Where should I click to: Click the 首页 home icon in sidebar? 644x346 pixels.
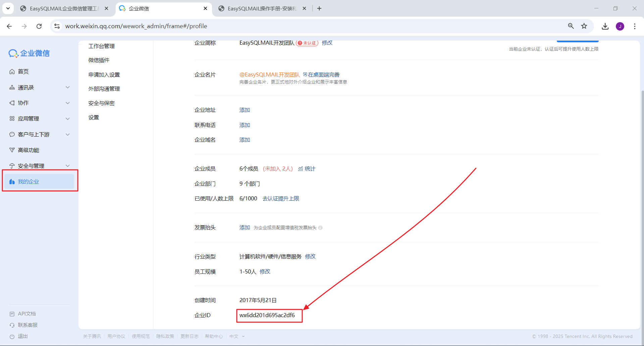point(12,71)
